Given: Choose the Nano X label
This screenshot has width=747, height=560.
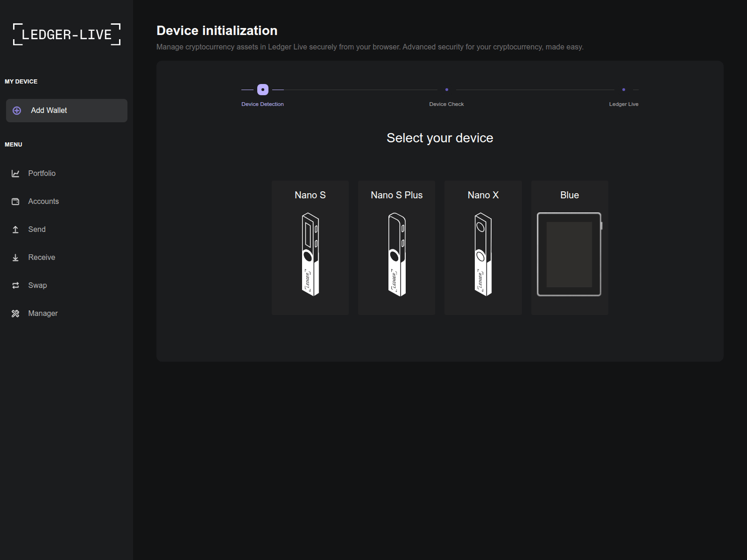Looking at the screenshot, I should pos(483,195).
